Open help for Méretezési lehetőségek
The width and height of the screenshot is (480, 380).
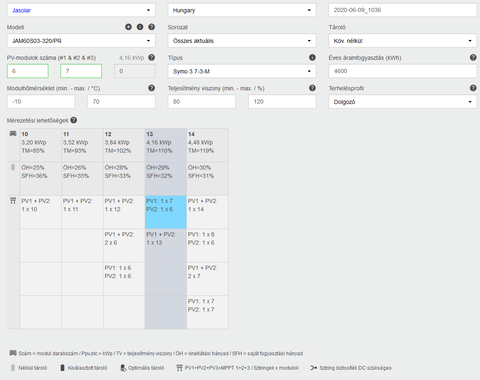tap(74, 120)
